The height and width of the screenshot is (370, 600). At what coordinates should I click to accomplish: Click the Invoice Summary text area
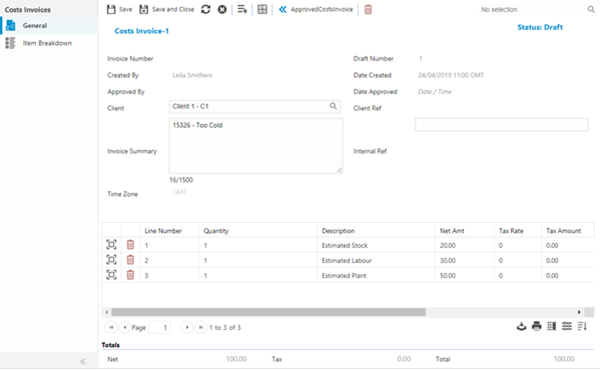(256, 146)
